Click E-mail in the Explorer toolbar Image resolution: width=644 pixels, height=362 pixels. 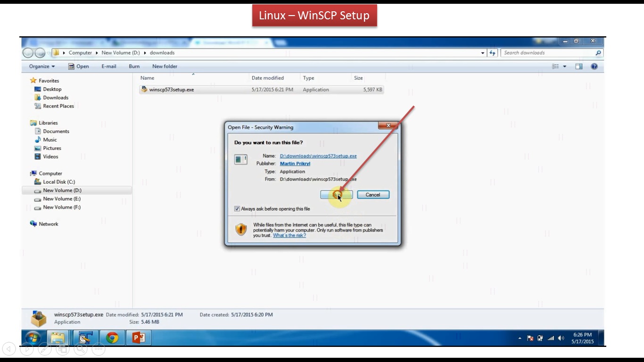tap(109, 66)
